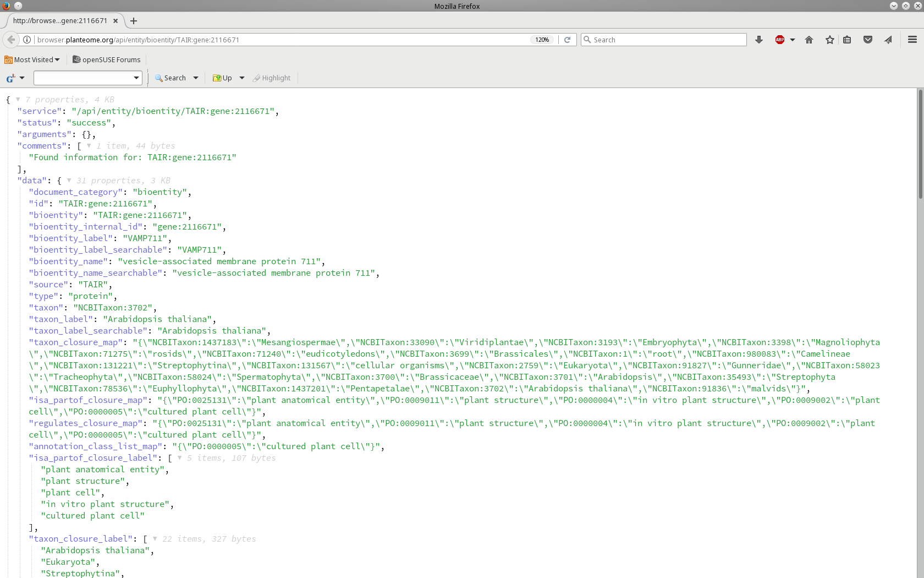Viewport: 924px width, 578px height.
Task: Open a new tab with plus button
Action: pos(134,21)
